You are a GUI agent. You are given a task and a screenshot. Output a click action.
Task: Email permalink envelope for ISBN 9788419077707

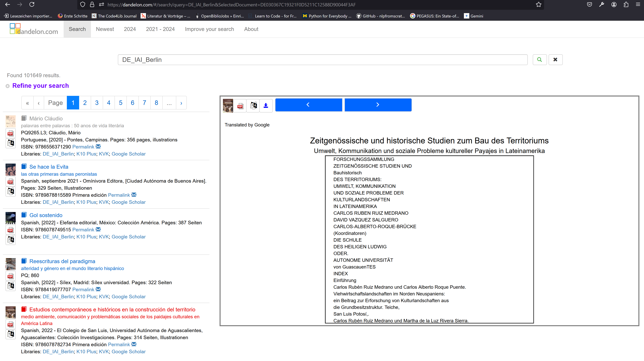(98, 289)
